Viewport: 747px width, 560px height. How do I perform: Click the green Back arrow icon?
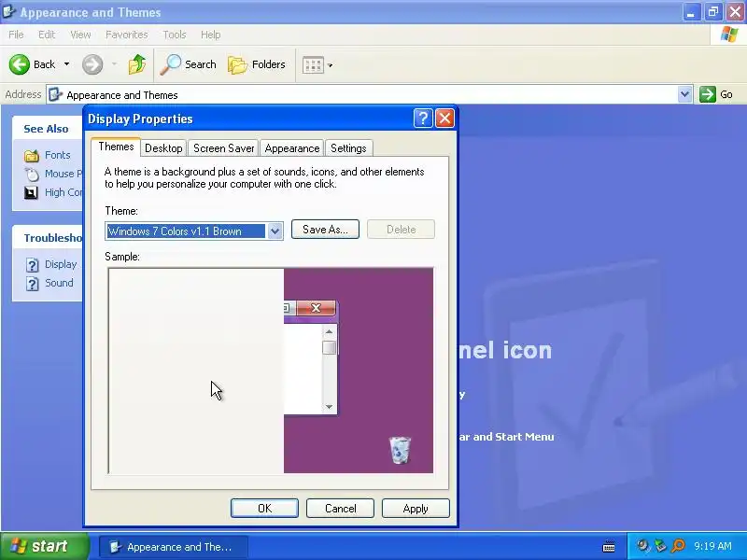click(20, 64)
